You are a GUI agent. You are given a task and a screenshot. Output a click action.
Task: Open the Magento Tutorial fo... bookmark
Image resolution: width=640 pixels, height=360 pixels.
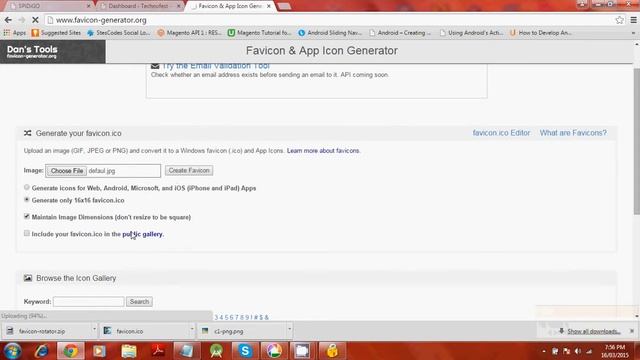click(x=260, y=33)
